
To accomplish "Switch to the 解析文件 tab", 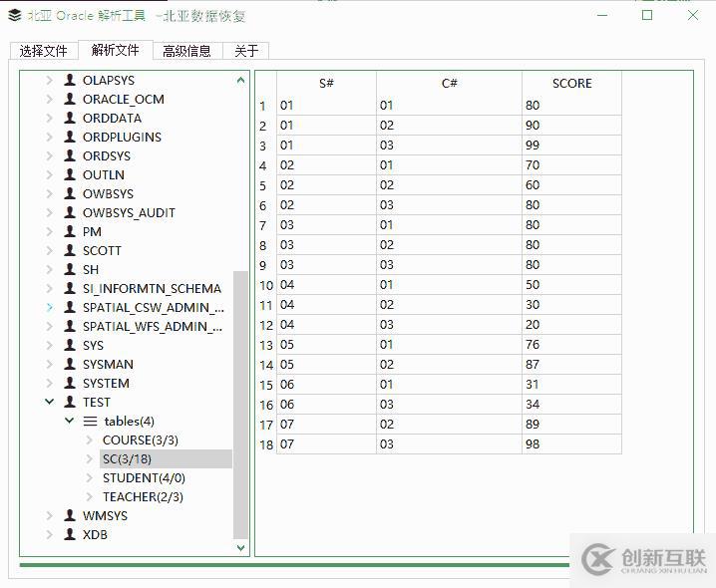I will (115, 50).
